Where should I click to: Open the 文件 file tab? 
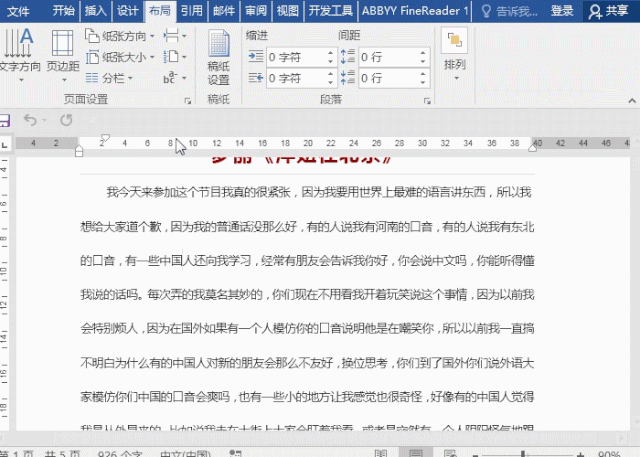pyautogui.click(x=18, y=11)
